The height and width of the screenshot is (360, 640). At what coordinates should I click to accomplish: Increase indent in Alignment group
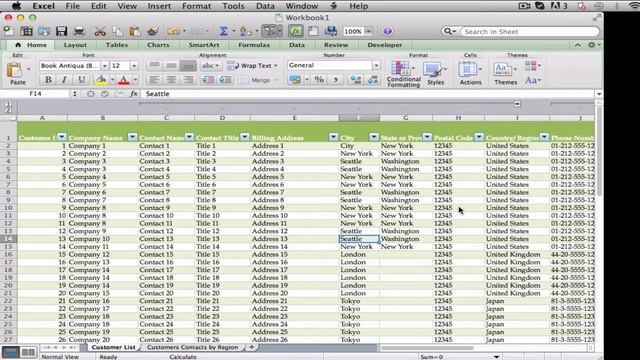point(225,80)
